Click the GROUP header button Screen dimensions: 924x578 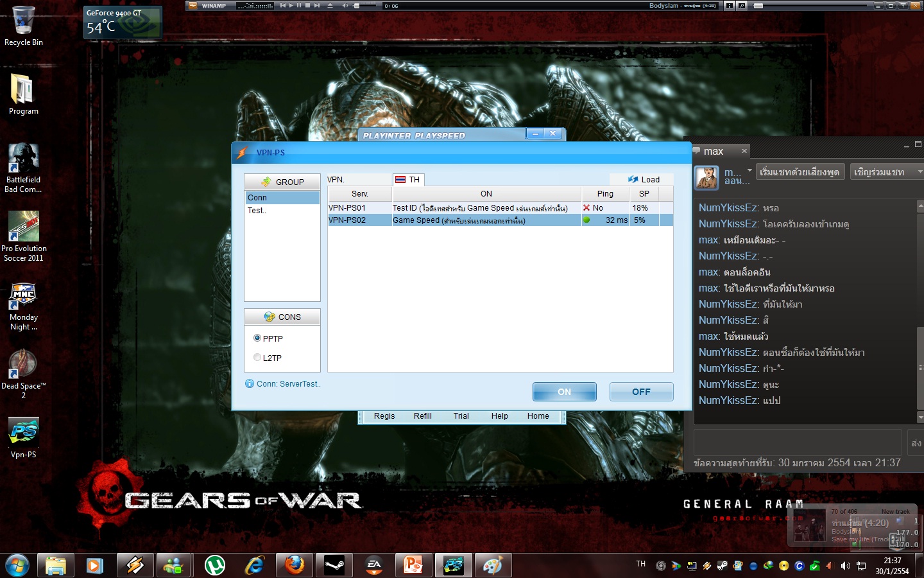click(x=282, y=182)
